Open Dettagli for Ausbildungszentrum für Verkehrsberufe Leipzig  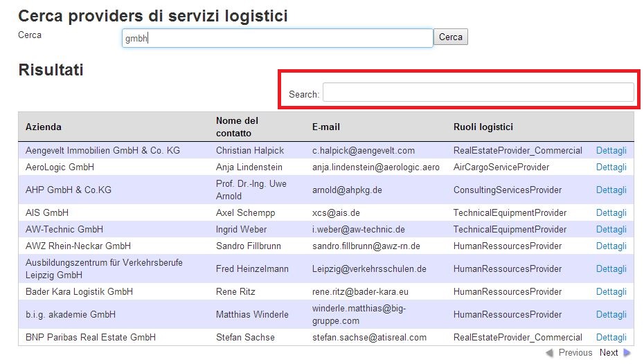611,269
